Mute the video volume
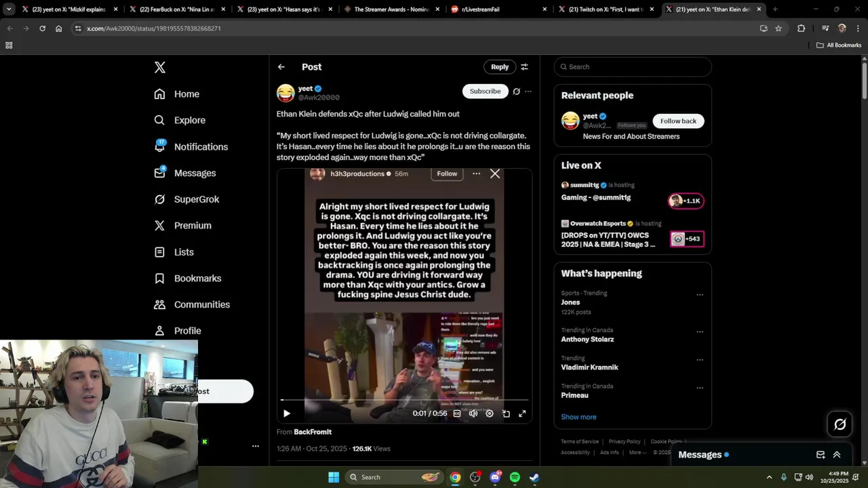Image resolution: width=868 pixels, height=488 pixels. [473, 413]
